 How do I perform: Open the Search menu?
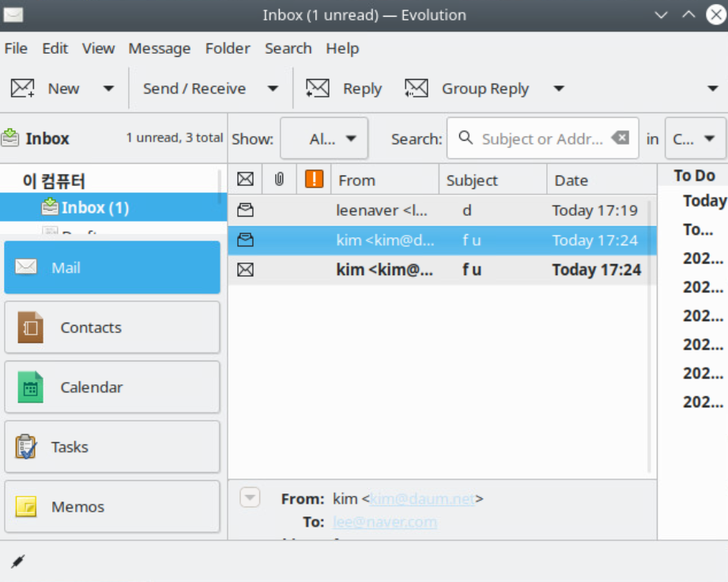point(288,48)
